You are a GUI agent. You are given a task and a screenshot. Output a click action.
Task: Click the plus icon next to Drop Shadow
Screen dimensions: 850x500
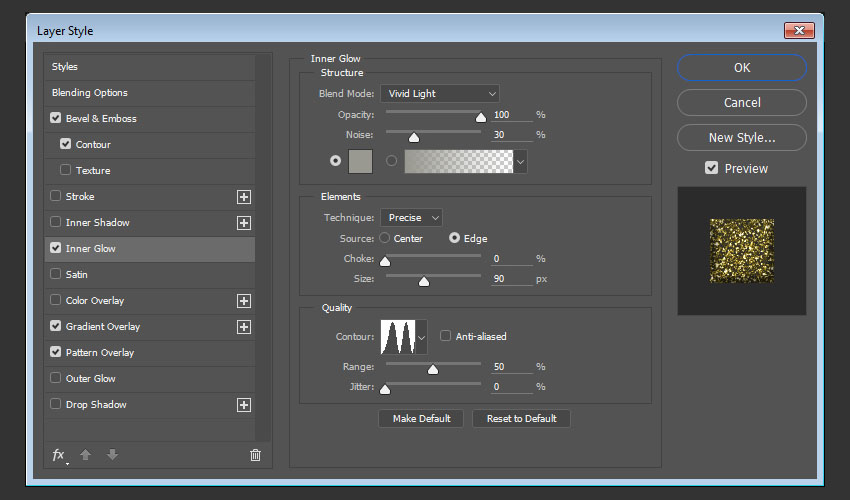(x=243, y=405)
